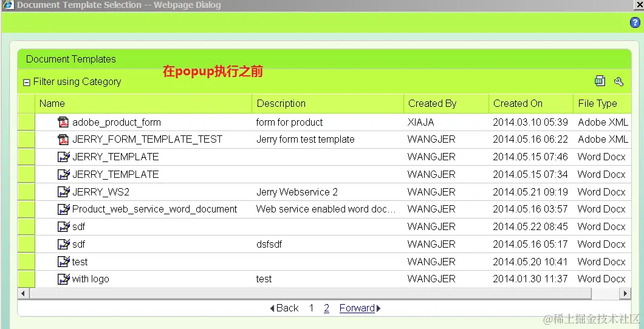Open the Product_web_service_word_document template
Viewport: 644px width, 329px height.
[x=154, y=209]
